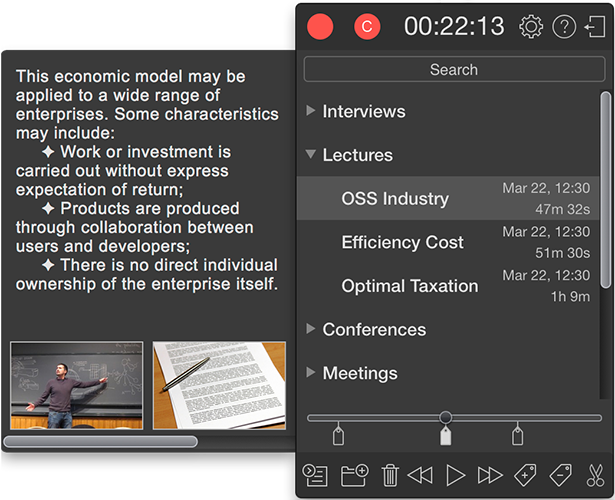The height and width of the screenshot is (500, 615).
Task: Click the Search field
Action: (x=453, y=70)
